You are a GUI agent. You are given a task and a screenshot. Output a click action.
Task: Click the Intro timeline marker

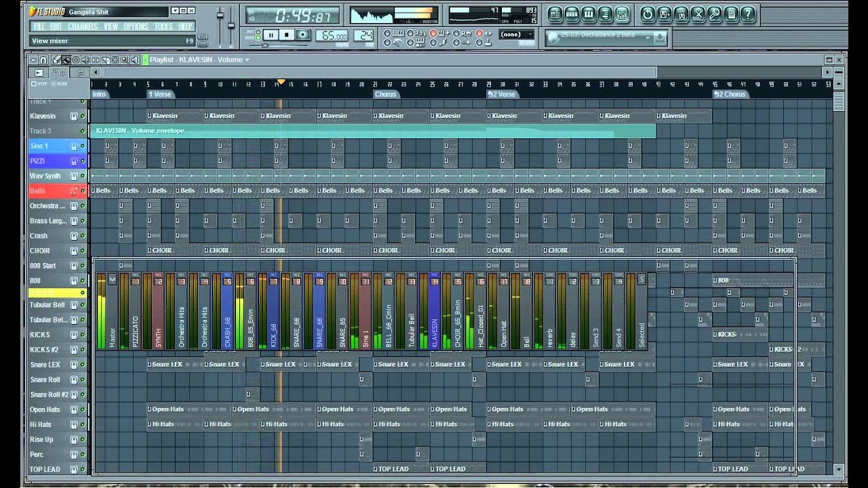point(99,94)
